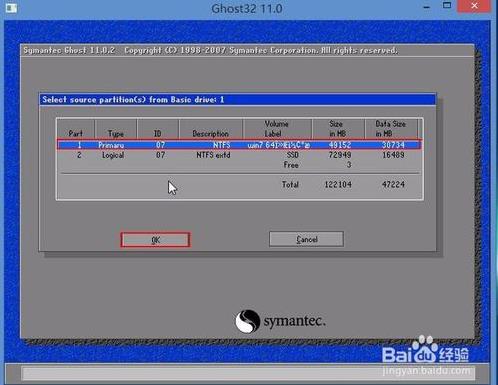Close the Ghost32 11.0 window
Image resolution: width=498 pixels, height=385 pixels.
474,6
